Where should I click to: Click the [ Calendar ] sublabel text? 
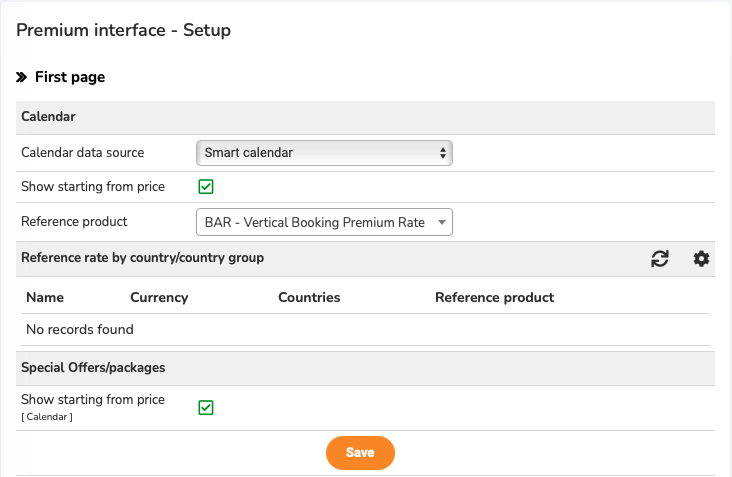pyautogui.click(x=47, y=417)
